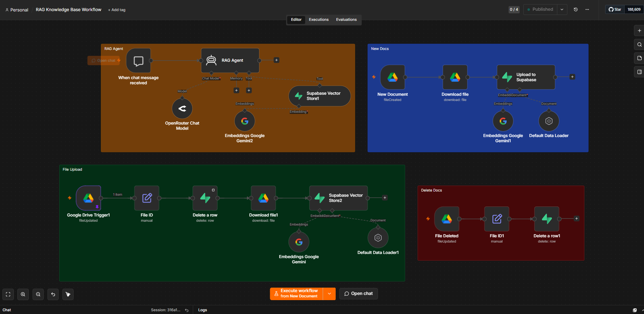Image resolution: width=644 pixels, height=314 pixels.
Task: Fit workflow to view
Action: tap(8, 294)
